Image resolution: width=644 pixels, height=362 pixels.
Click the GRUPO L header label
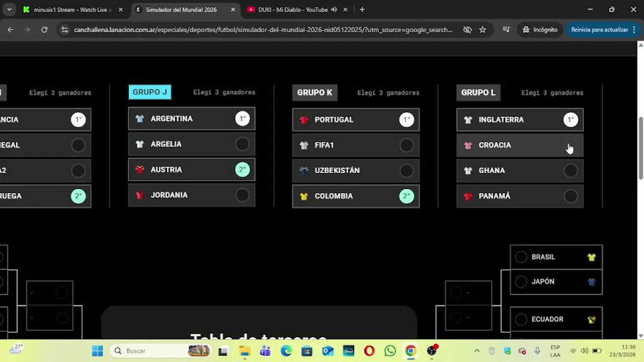tap(478, 93)
